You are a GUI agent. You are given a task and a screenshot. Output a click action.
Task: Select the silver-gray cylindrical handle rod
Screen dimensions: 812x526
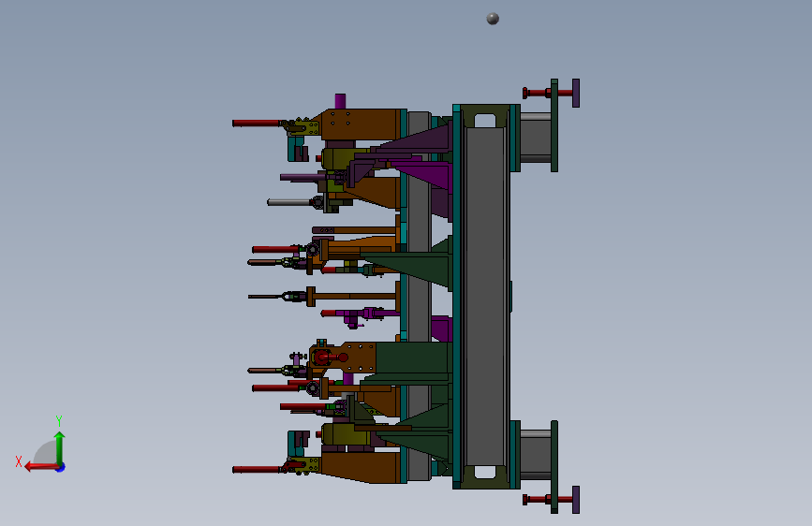tap(290, 202)
